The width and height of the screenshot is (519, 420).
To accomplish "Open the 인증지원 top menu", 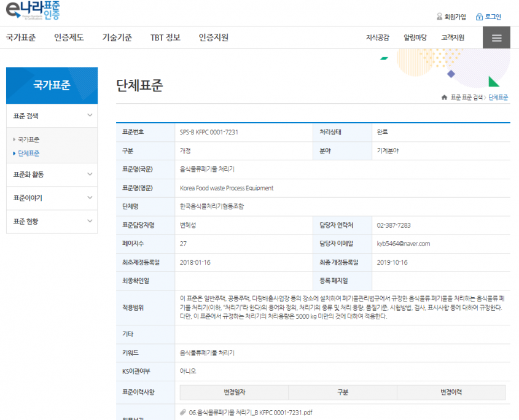I will click(x=213, y=37).
